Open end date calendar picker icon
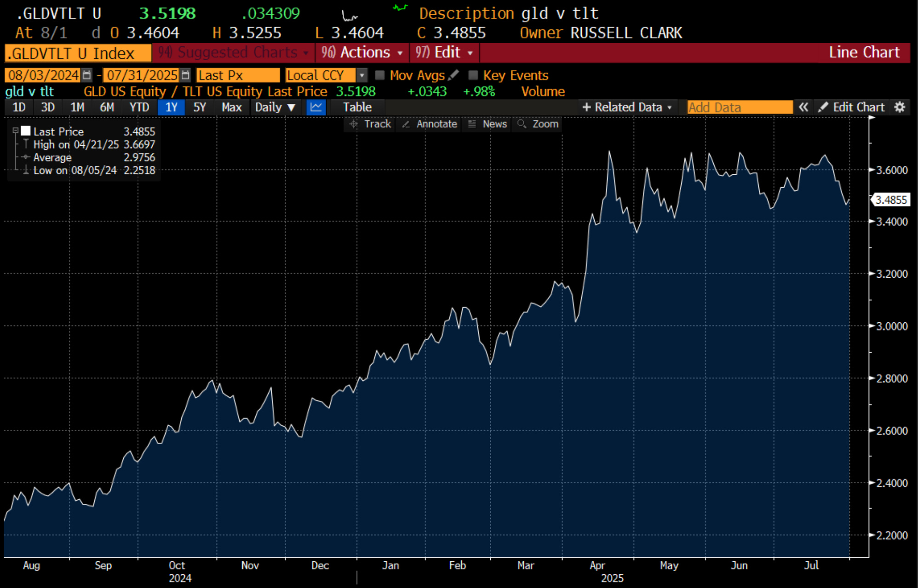Viewport: 918px width, 588px height. pos(185,75)
